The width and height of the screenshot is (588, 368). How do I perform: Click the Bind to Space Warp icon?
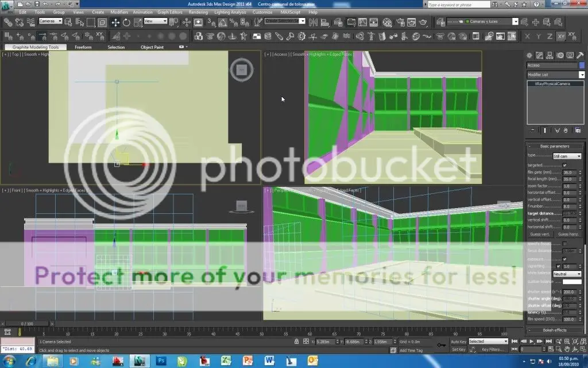tap(31, 22)
